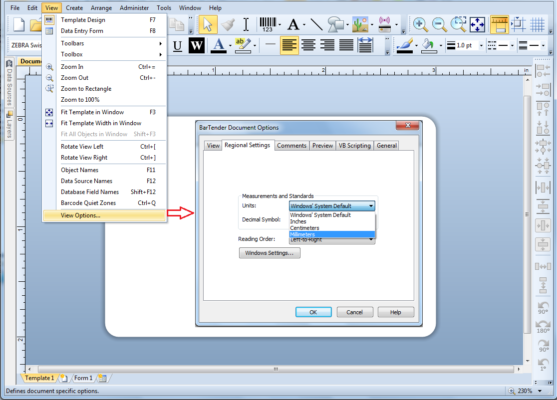The height and width of the screenshot is (400, 557).
Task: Select the Text creation tool
Action: click(x=293, y=25)
